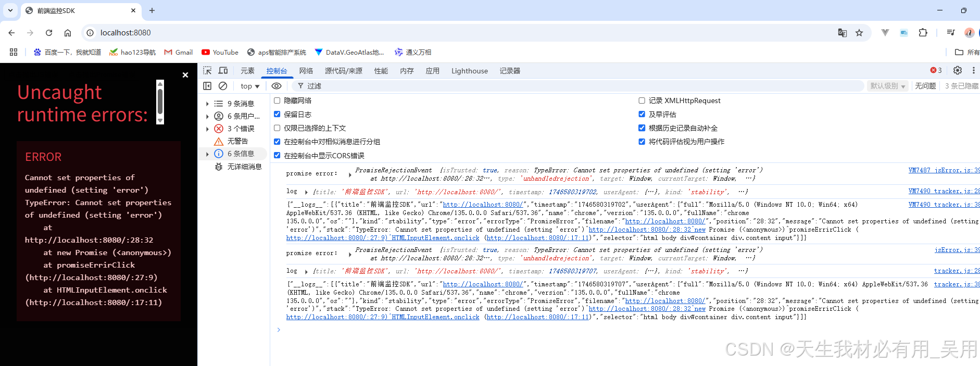Reload the page
The image size is (980, 366).
(49, 33)
